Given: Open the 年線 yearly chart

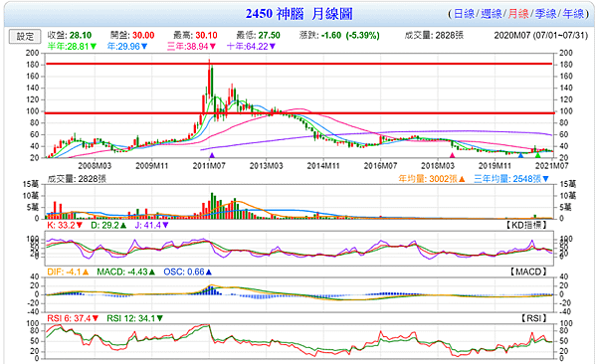Looking at the screenshot, I should 573,14.
